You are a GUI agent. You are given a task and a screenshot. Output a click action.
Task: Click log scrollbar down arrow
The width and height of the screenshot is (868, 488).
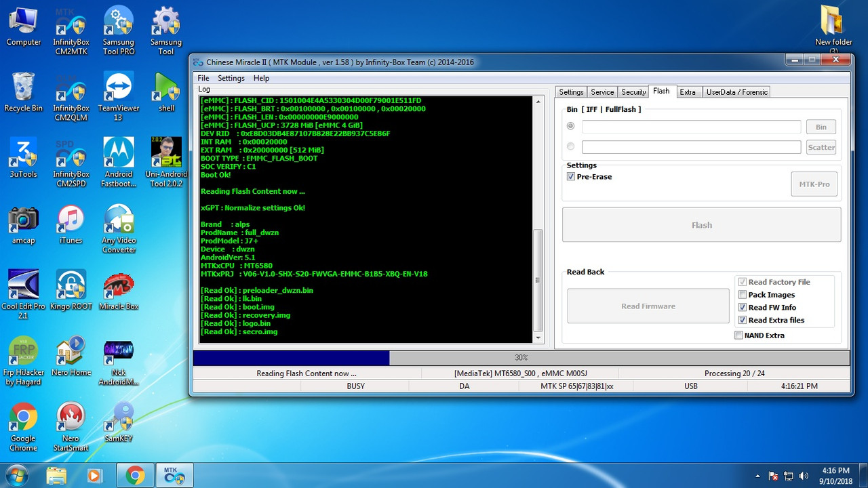pos(538,338)
